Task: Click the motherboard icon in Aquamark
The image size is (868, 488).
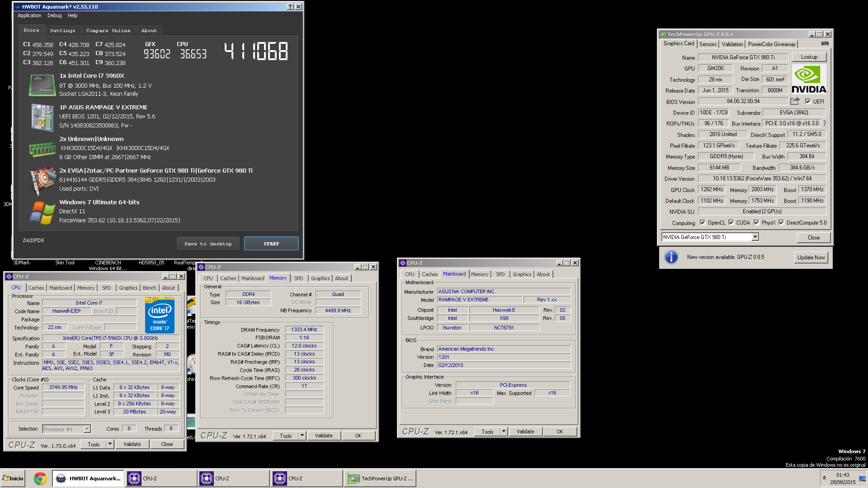Action: click(42, 117)
